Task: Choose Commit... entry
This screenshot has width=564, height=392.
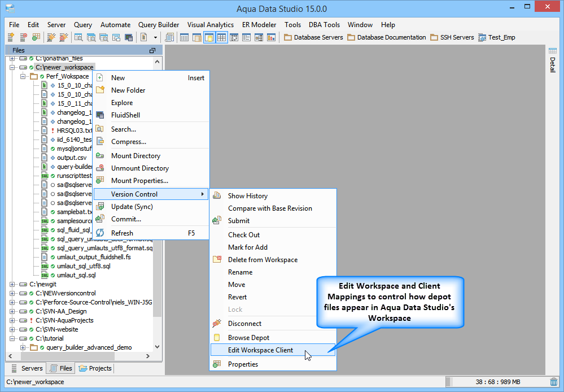Action: [151, 219]
